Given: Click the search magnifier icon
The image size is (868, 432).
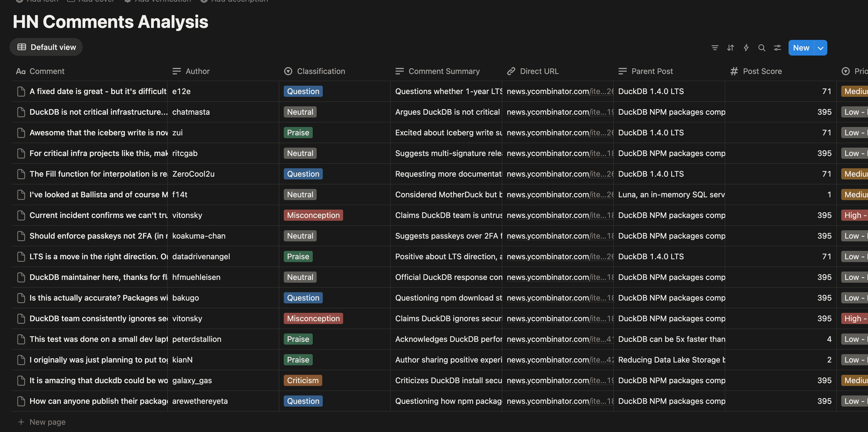Looking at the screenshot, I should click(x=762, y=48).
